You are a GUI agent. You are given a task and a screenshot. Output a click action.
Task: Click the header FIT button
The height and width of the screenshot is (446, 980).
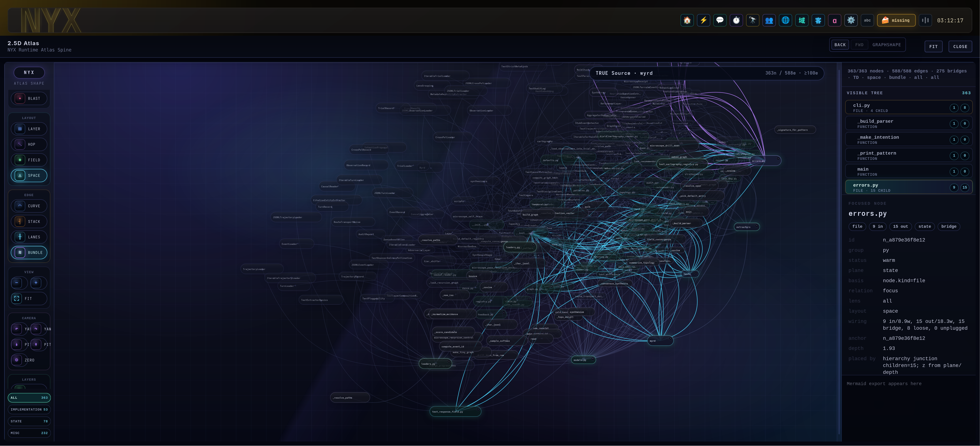tap(933, 46)
